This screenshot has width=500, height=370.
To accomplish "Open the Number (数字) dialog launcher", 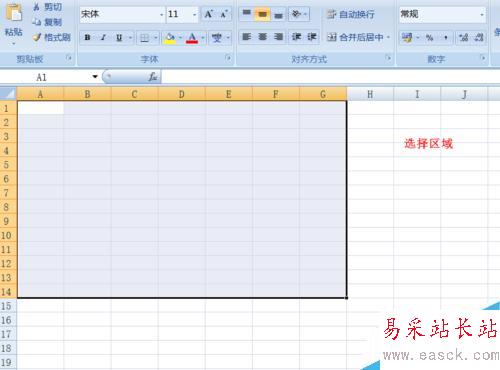I will point(483,58).
